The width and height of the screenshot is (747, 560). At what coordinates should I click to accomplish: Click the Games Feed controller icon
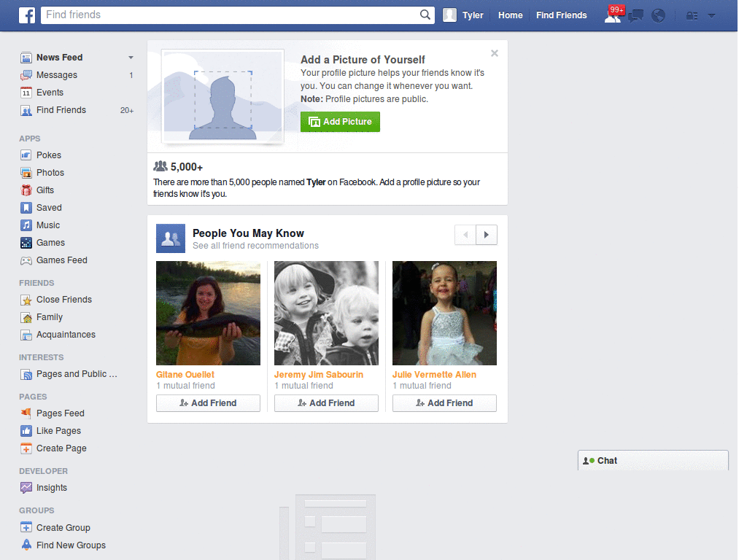[26, 260]
